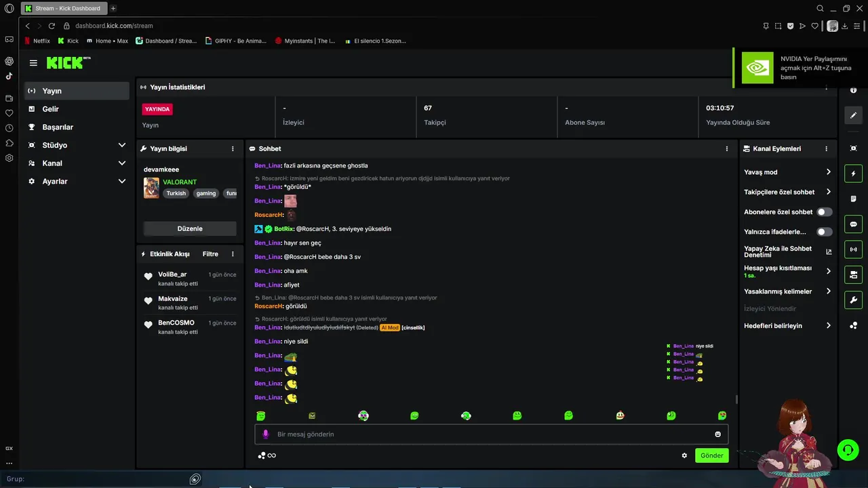Screen dimensions: 868x488
Task: Open Home • Max bookmark
Action: (x=107, y=41)
